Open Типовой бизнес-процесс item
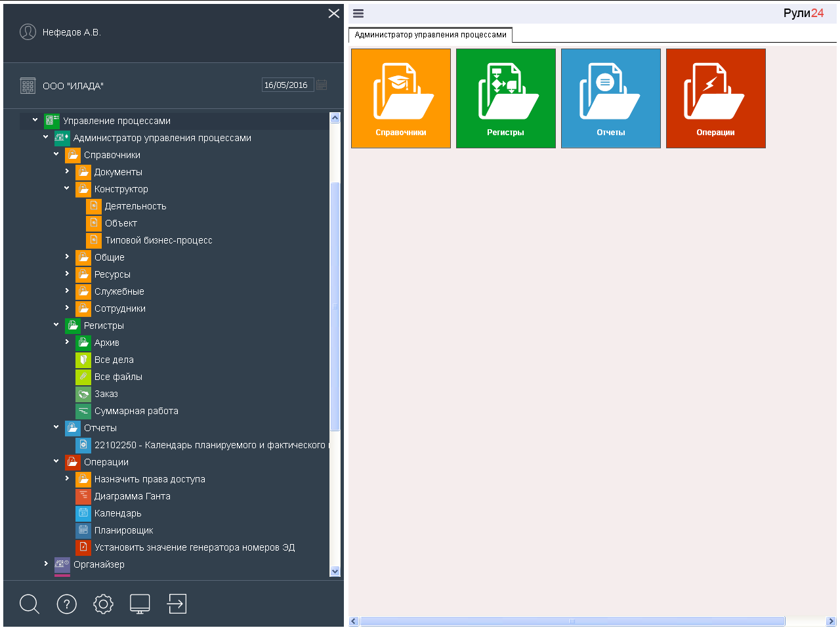The width and height of the screenshot is (840, 630). [159, 240]
